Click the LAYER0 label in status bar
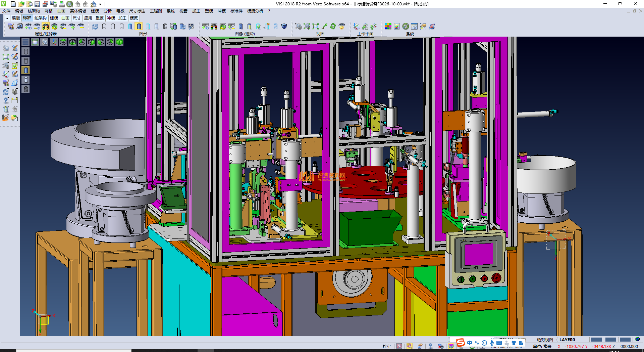The height and width of the screenshot is (352, 644). tap(567, 340)
